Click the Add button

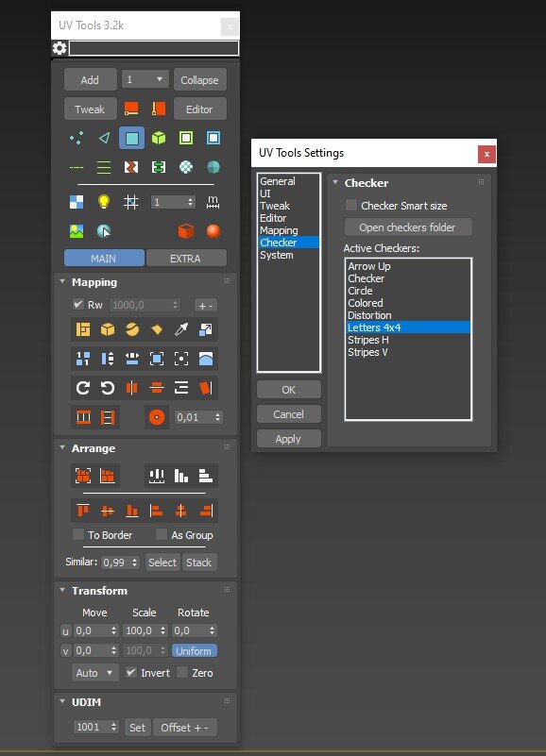pos(91,79)
